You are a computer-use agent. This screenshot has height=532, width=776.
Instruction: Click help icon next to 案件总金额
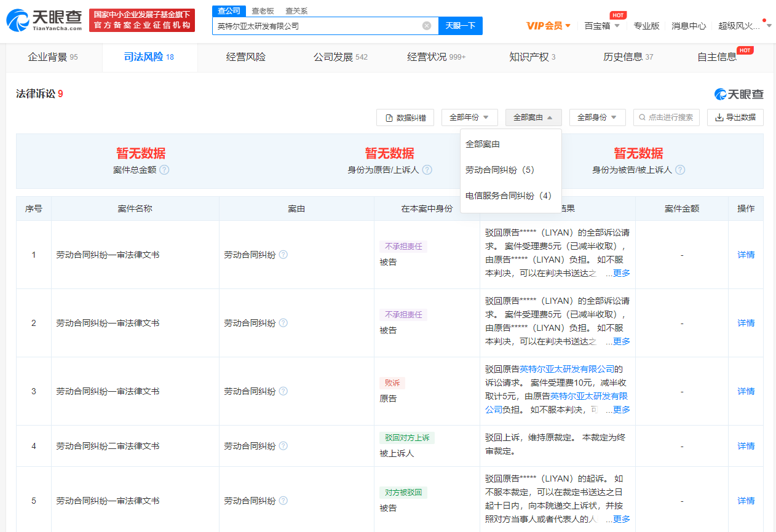click(x=164, y=170)
